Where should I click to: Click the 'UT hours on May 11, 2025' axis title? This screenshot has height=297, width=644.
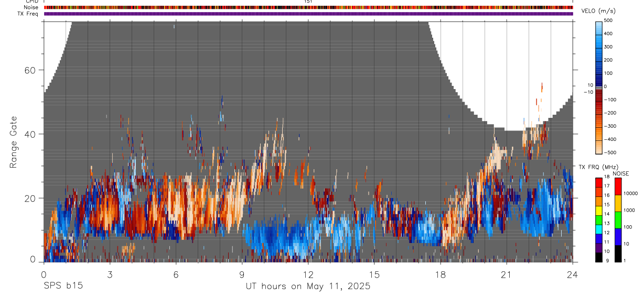coord(308,287)
